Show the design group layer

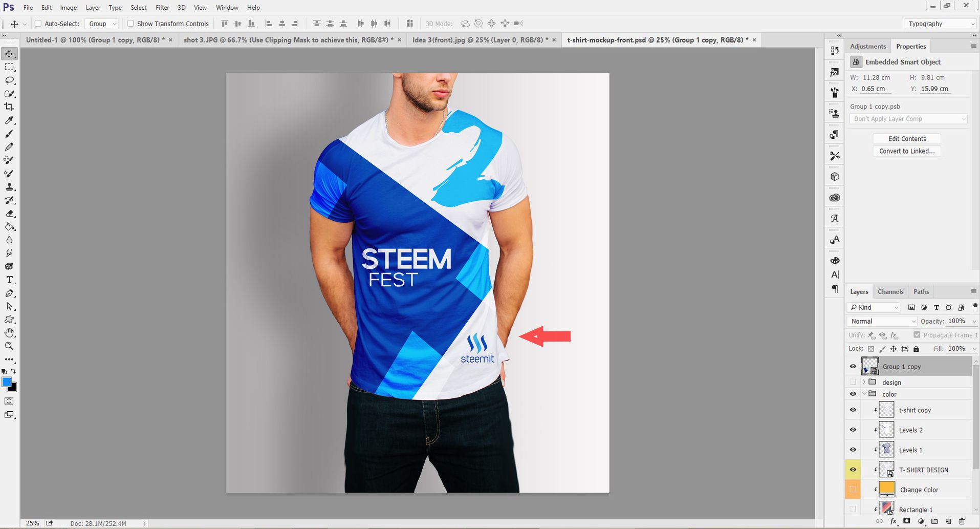click(853, 383)
